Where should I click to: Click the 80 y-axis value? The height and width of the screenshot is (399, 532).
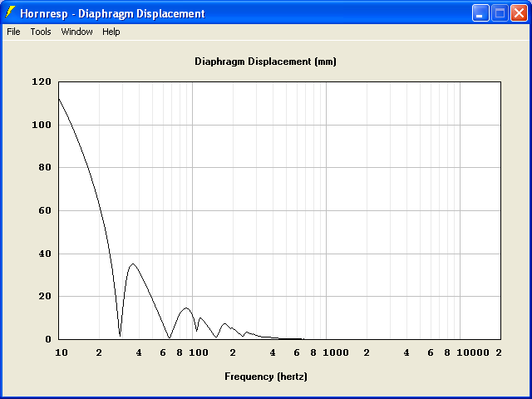pyautogui.click(x=45, y=167)
